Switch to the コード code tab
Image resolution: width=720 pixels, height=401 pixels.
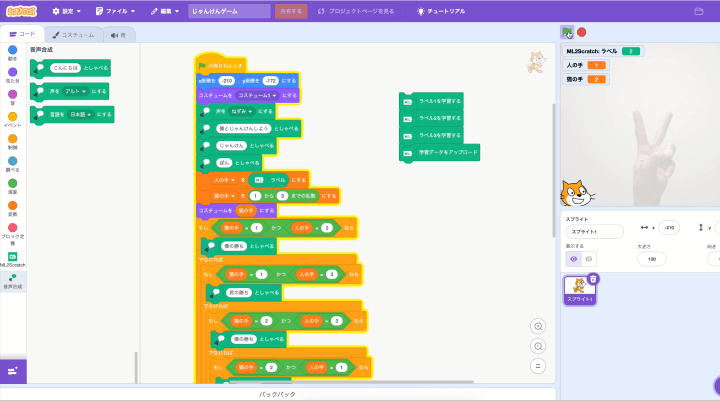[22, 34]
